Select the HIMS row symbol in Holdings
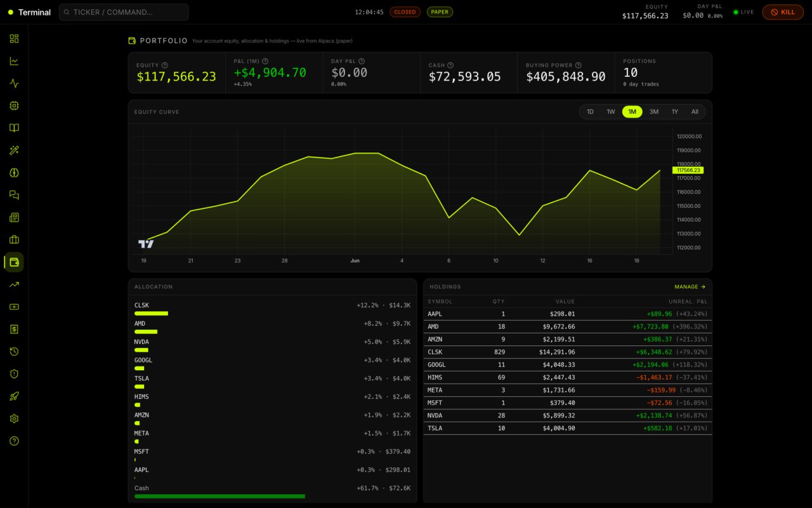The height and width of the screenshot is (508, 812). pos(435,377)
